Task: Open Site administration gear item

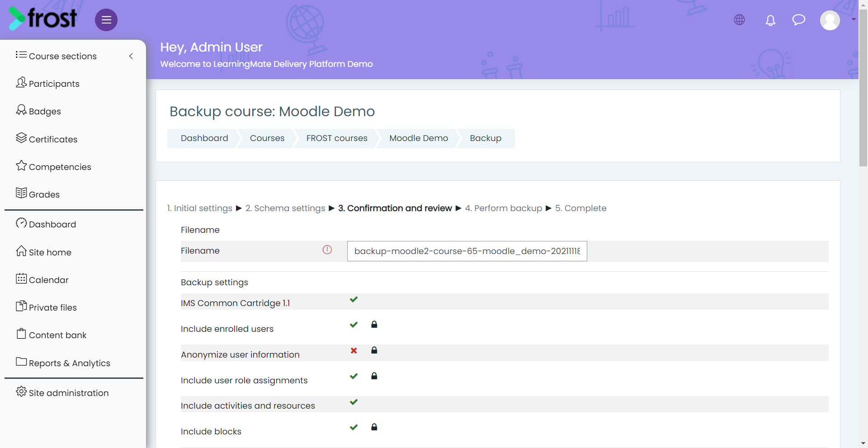Action: click(x=62, y=392)
